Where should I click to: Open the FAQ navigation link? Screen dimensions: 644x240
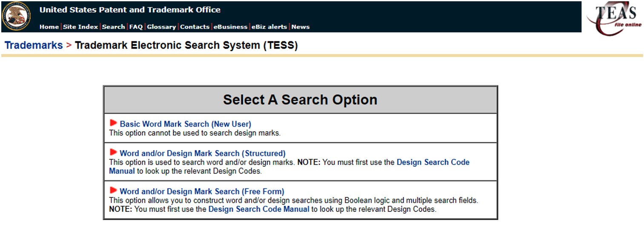(136, 27)
